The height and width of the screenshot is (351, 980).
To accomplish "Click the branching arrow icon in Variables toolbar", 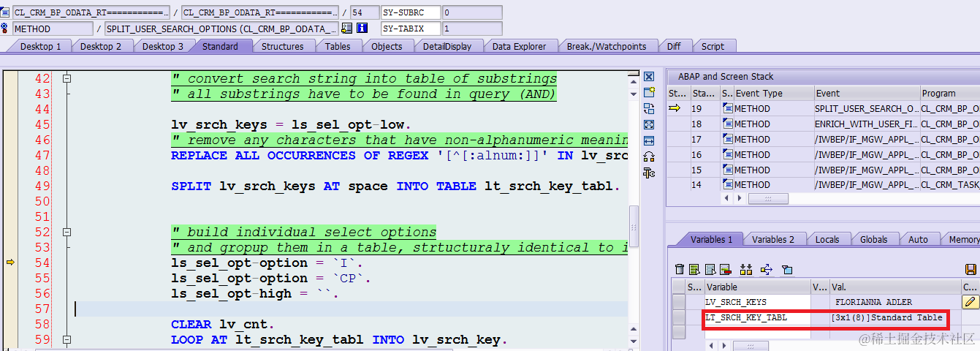I will (767, 270).
